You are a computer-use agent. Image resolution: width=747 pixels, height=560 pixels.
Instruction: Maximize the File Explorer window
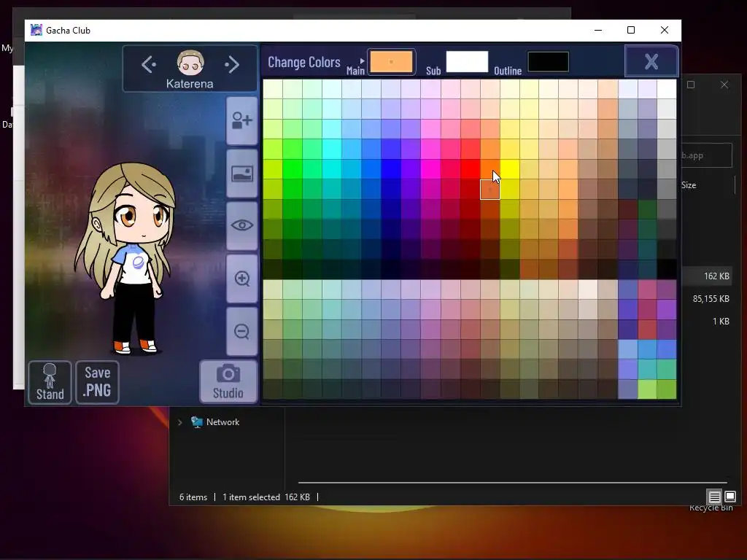pos(691,85)
